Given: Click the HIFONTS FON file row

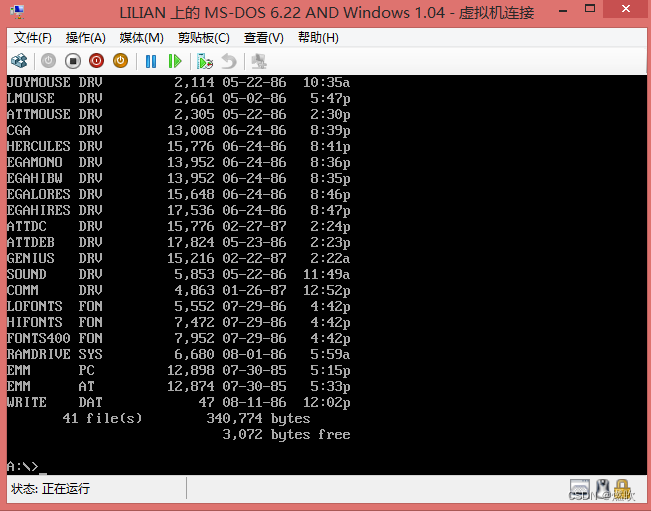Looking at the screenshot, I should pyautogui.click(x=179, y=322).
